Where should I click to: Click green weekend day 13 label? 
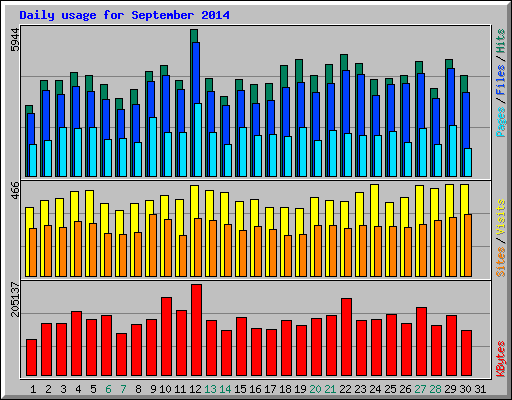[210, 389]
